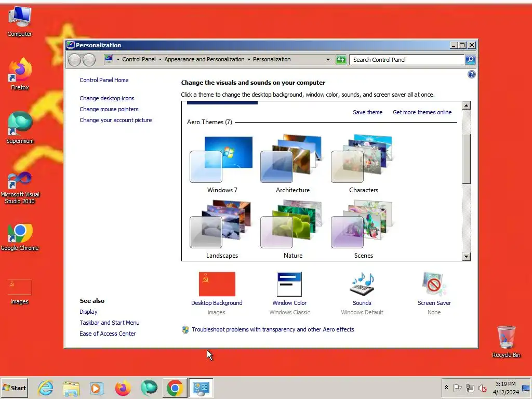Open Change desktop icons link

[x=107, y=98]
